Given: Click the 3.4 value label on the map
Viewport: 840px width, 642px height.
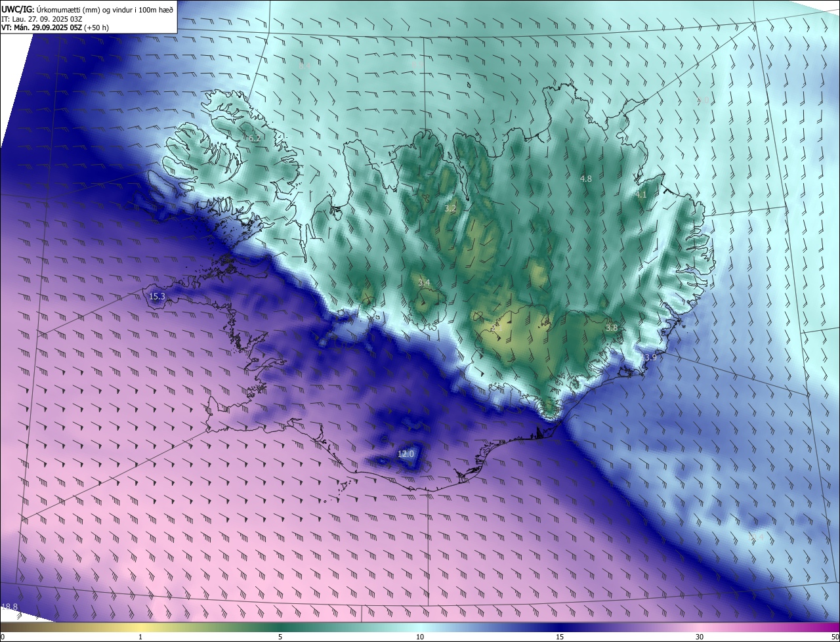Looking at the screenshot, I should pyautogui.click(x=424, y=282).
